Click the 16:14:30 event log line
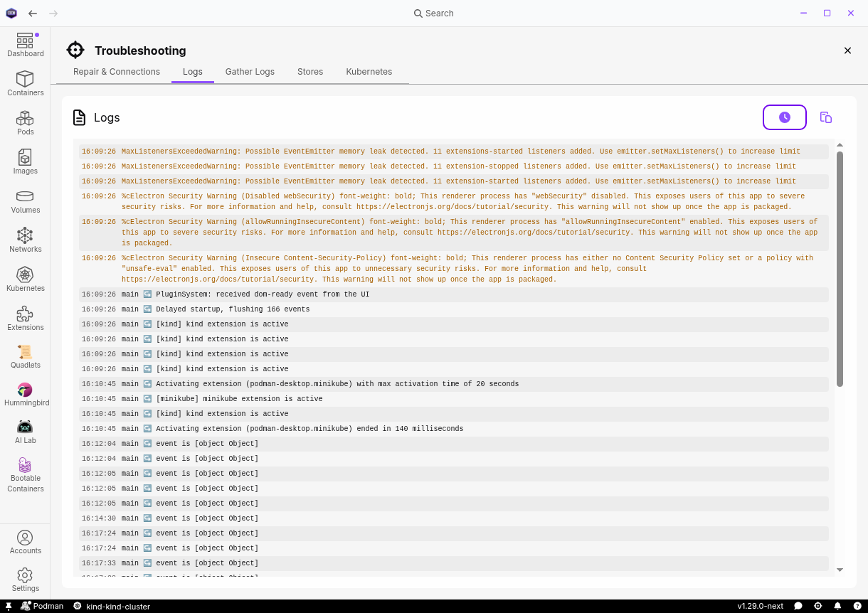The image size is (868, 613). point(454,518)
